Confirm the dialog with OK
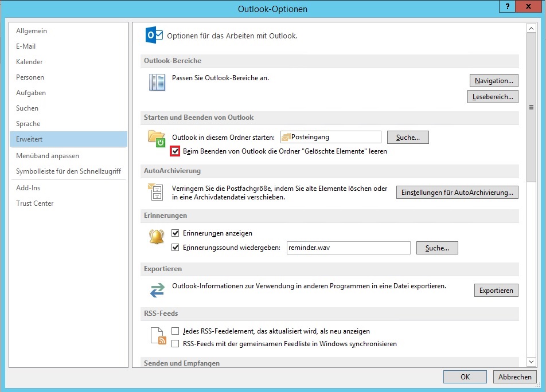The width and height of the screenshot is (546, 392). tap(465, 377)
